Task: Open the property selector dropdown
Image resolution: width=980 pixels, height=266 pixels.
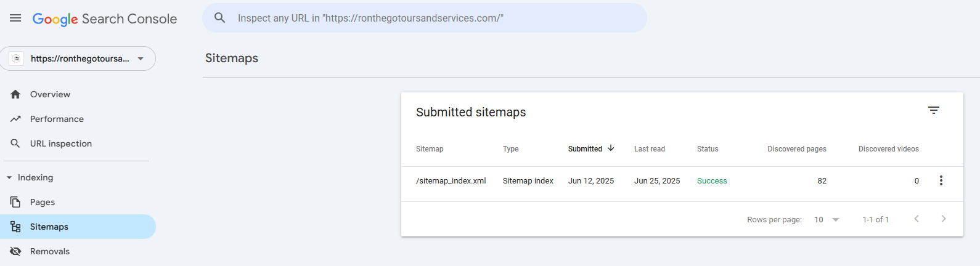Action: click(x=78, y=58)
